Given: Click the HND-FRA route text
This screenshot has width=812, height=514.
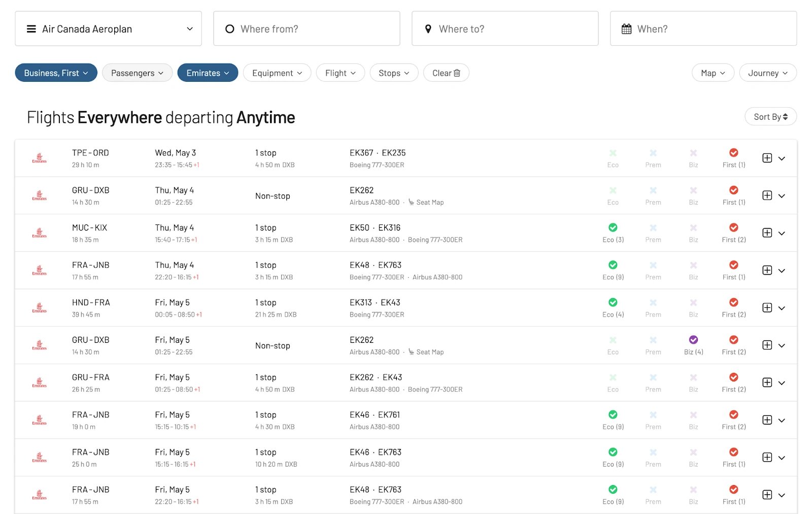Looking at the screenshot, I should point(91,302).
